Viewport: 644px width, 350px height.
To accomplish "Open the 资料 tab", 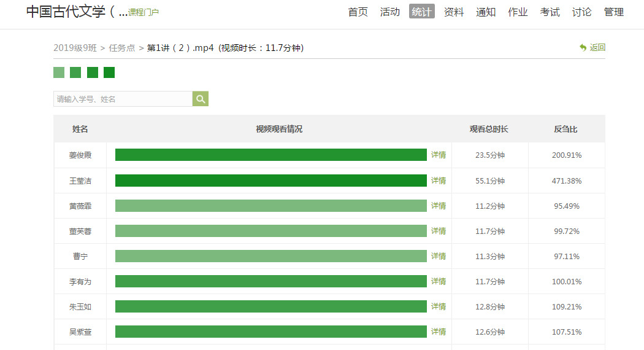I will [x=454, y=12].
